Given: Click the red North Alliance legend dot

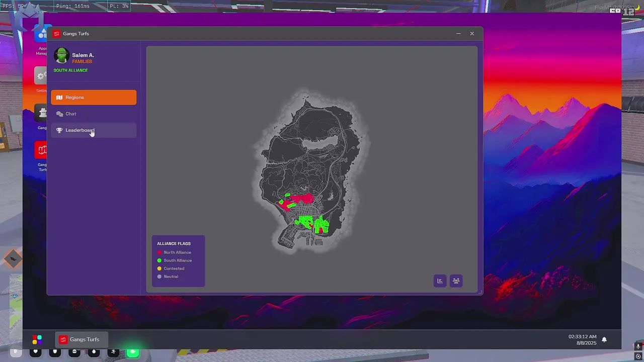Looking at the screenshot, I should click(159, 252).
